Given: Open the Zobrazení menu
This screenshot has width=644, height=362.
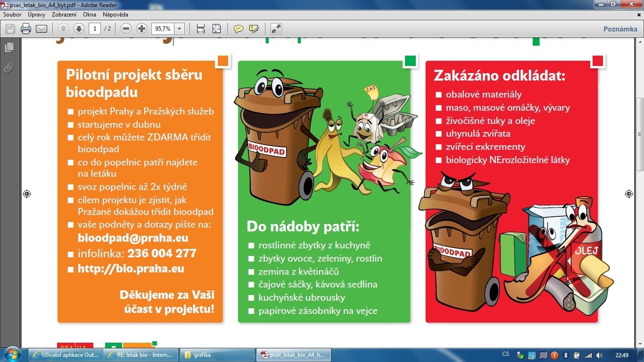Looking at the screenshot, I should (65, 15).
